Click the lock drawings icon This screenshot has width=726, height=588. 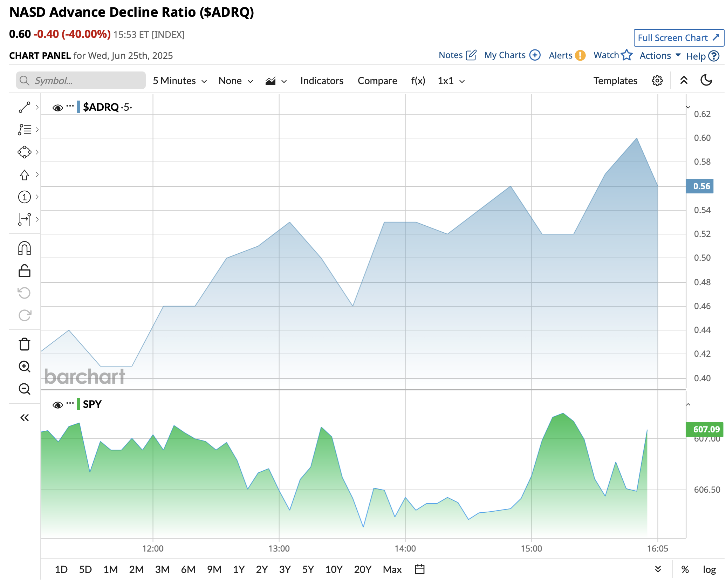click(24, 271)
